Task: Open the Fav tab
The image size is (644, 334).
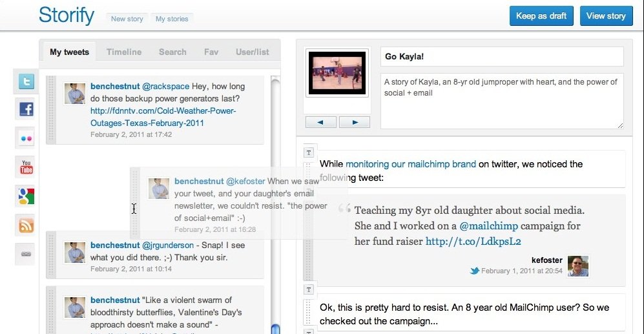Action: (211, 52)
